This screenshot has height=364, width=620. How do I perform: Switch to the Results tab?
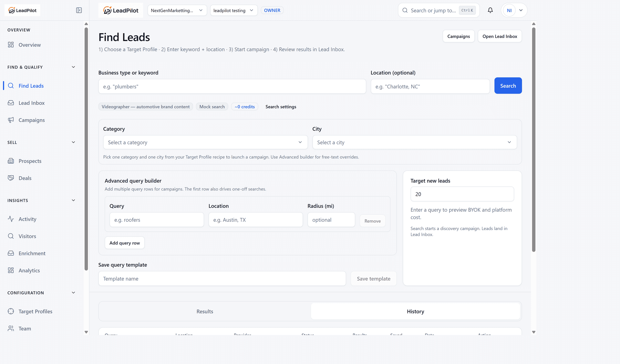click(205, 311)
